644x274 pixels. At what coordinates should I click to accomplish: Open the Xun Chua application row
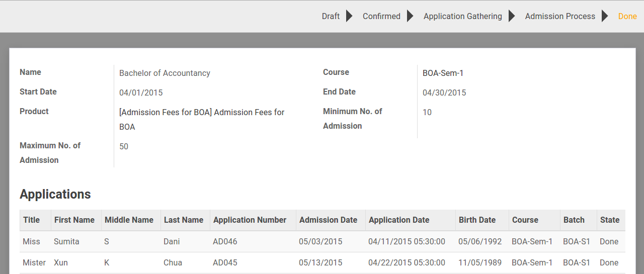323,263
